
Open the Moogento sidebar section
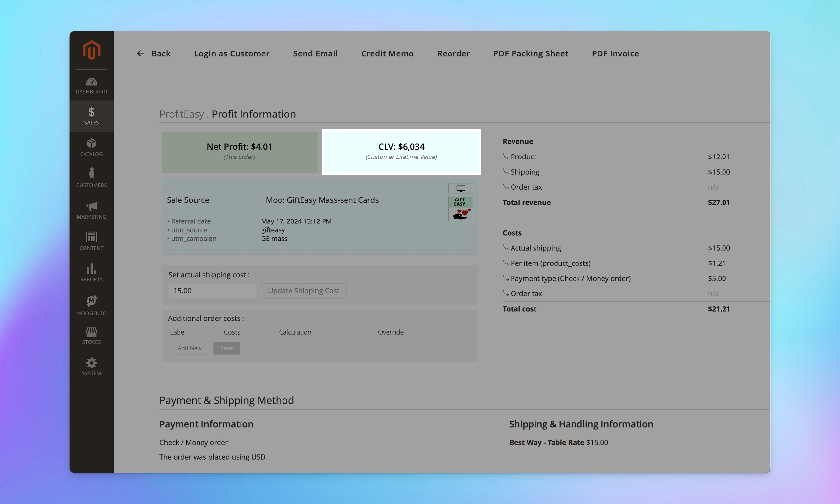91,305
